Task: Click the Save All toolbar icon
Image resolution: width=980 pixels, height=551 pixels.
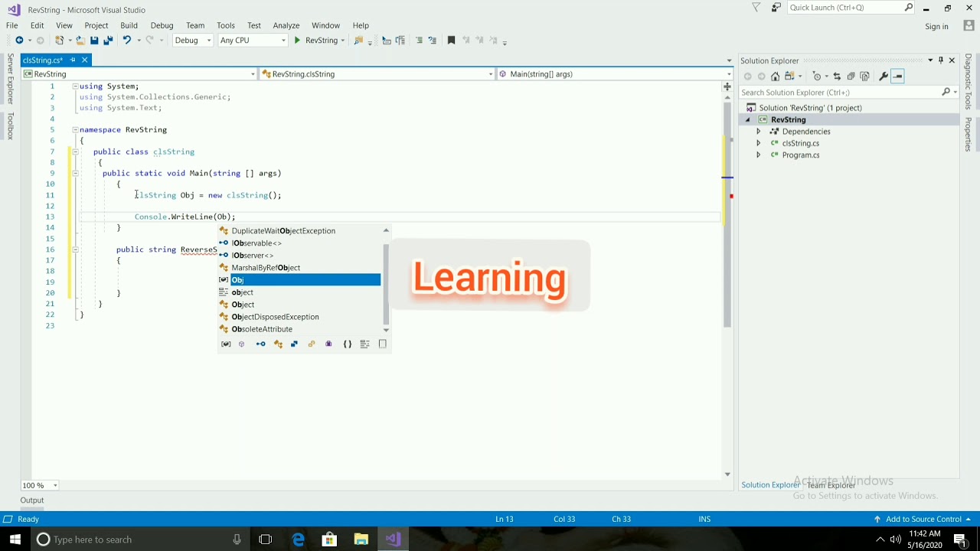Action: tap(108, 41)
